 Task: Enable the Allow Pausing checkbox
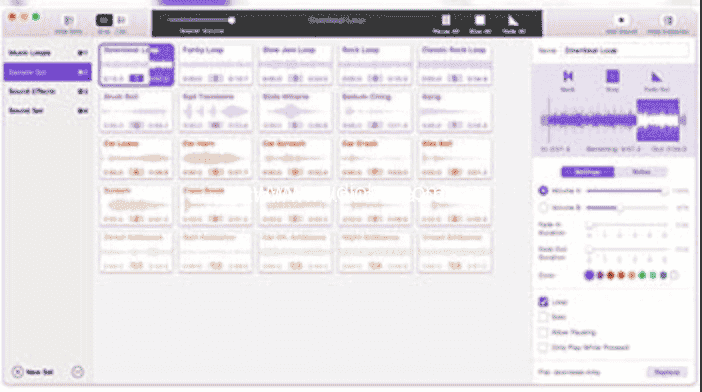(543, 332)
